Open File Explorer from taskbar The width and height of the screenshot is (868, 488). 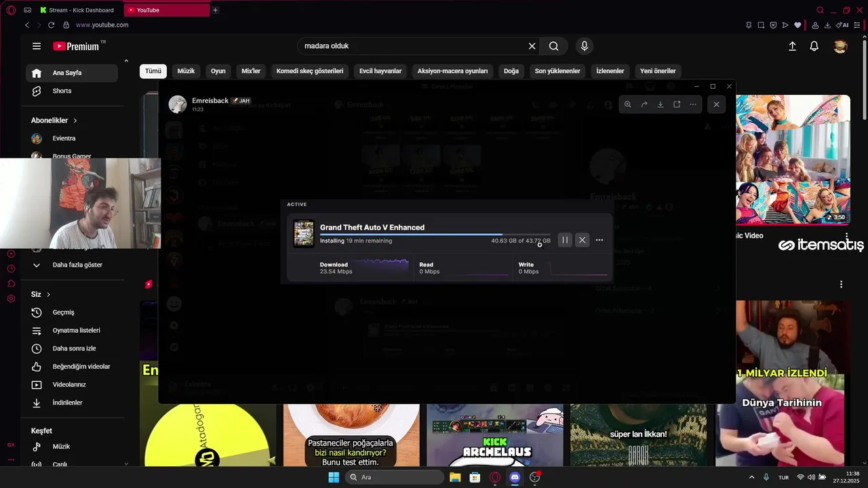(x=455, y=477)
